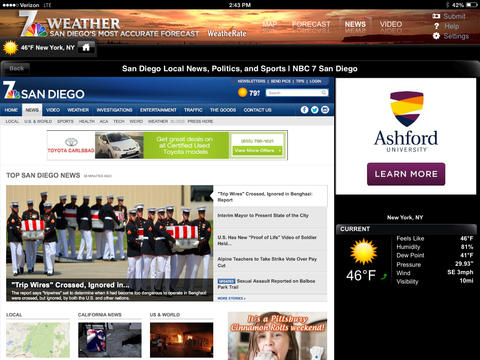Open Interim Mayor State of the City story

263,216
